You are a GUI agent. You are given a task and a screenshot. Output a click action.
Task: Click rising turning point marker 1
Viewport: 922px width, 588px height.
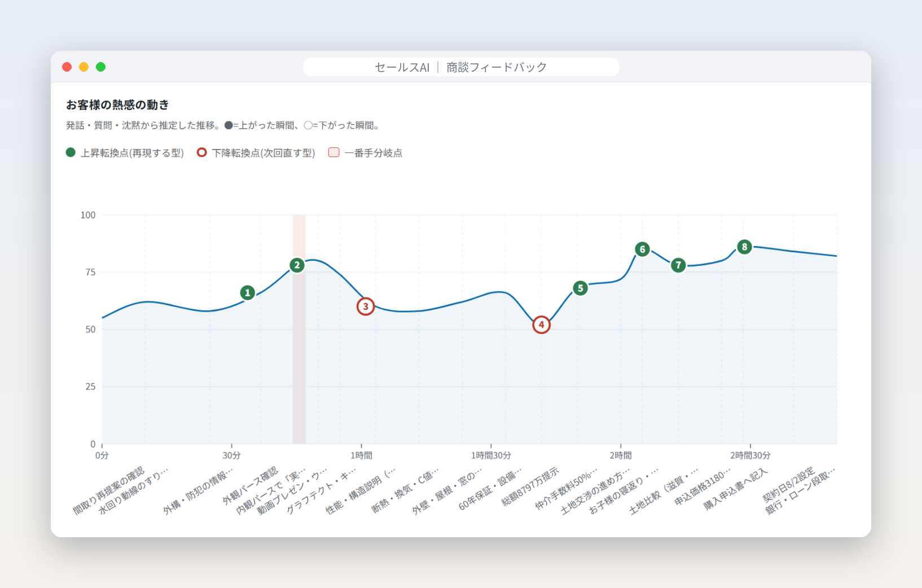(247, 292)
